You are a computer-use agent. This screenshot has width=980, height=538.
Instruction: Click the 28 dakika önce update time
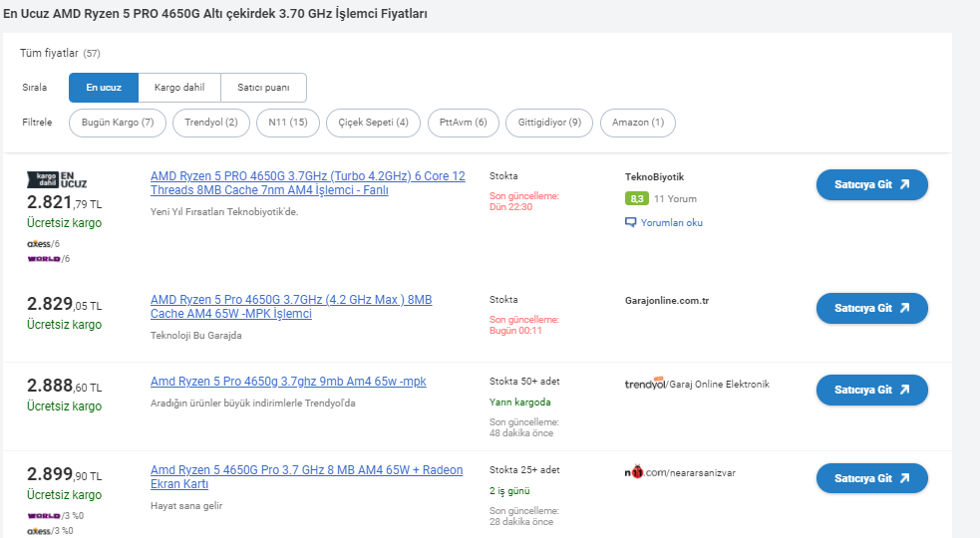[521, 522]
